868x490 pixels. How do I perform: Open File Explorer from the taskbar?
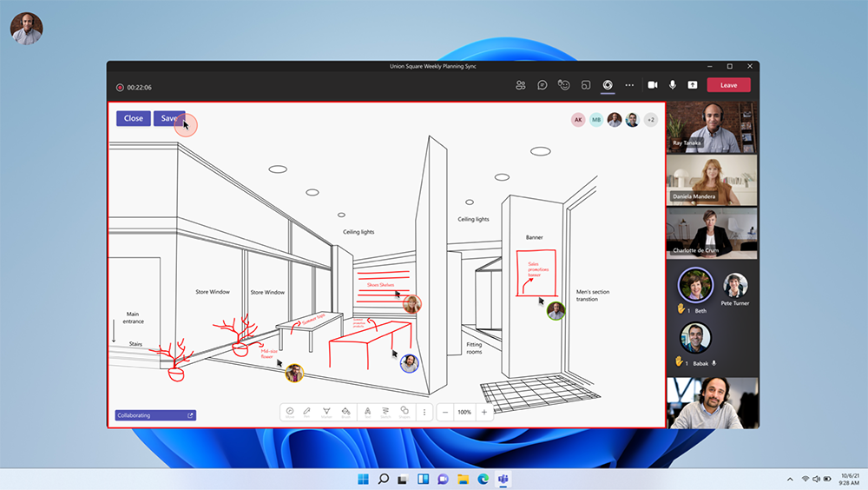[x=463, y=479]
